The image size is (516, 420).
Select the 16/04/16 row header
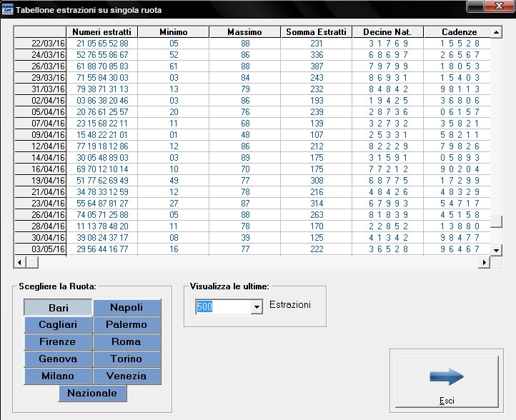[40, 169]
